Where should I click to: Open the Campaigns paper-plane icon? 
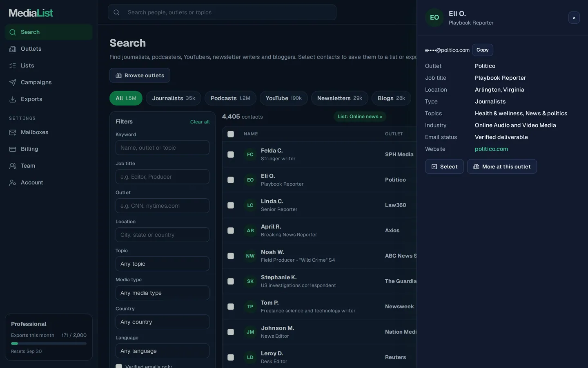(x=13, y=82)
